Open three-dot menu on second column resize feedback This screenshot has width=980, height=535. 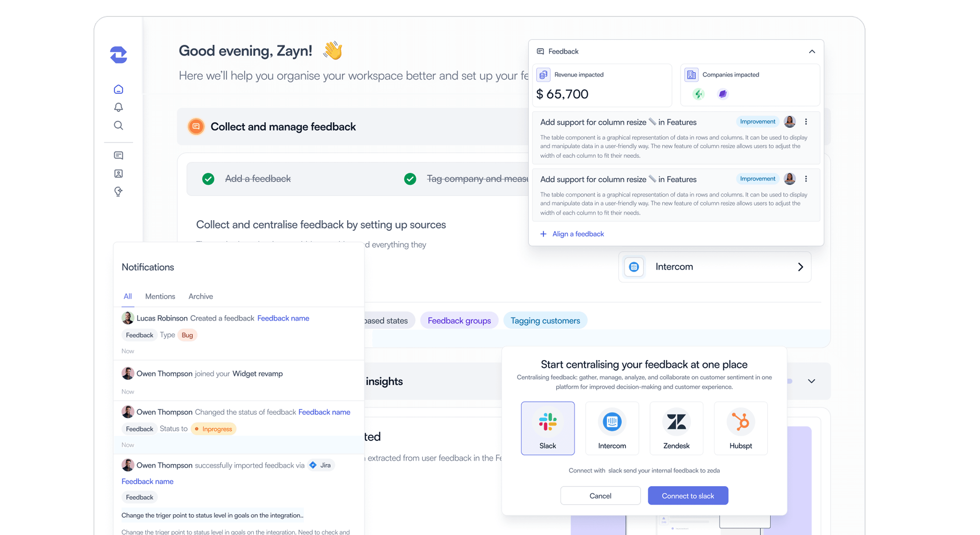(806, 179)
